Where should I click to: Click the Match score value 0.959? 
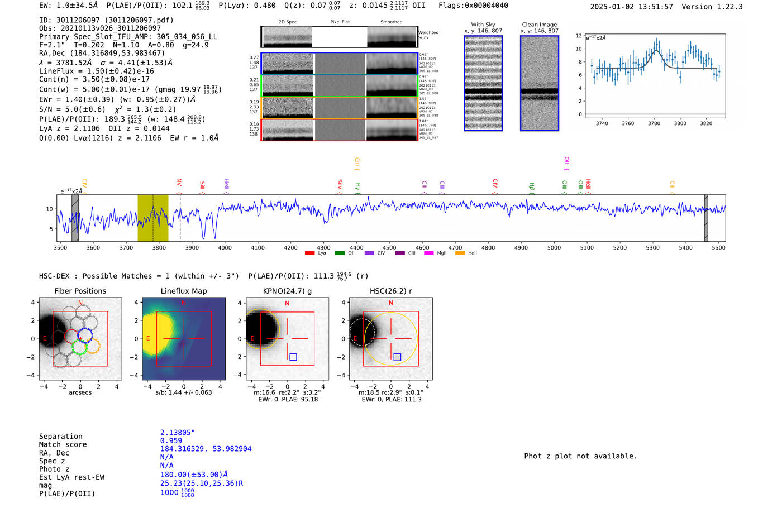171,441
